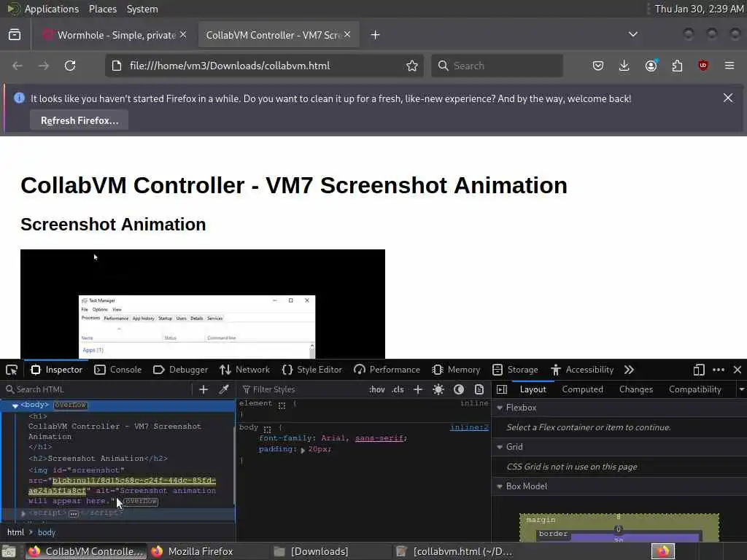Open sidebar tabs overflow dropdown arrow
The image size is (747, 560).
tap(741, 389)
